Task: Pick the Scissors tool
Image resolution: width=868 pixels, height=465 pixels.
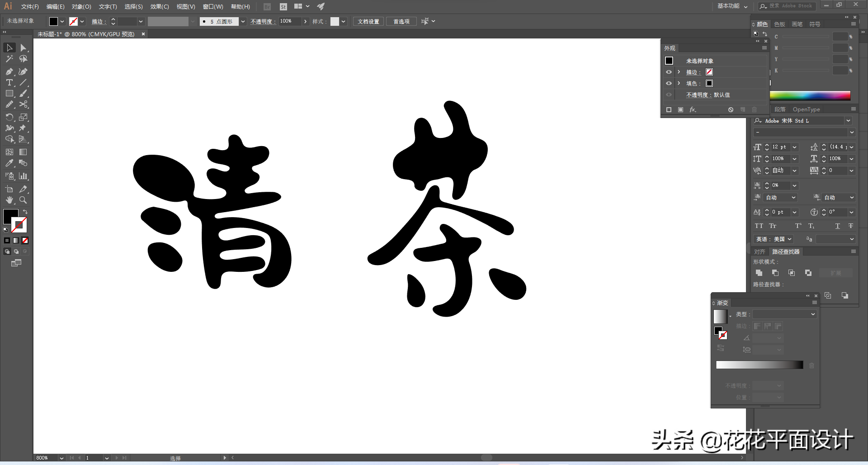Action: tap(24, 104)
